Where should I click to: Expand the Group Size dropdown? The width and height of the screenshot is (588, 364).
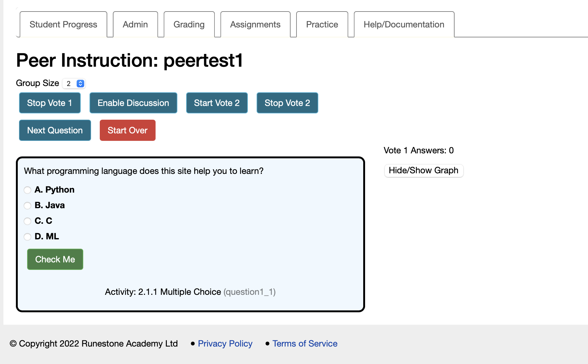click(x=74, y=84)
